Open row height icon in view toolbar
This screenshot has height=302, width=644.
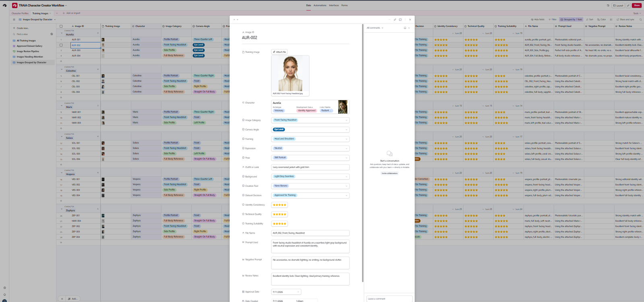tap(611, 19)
